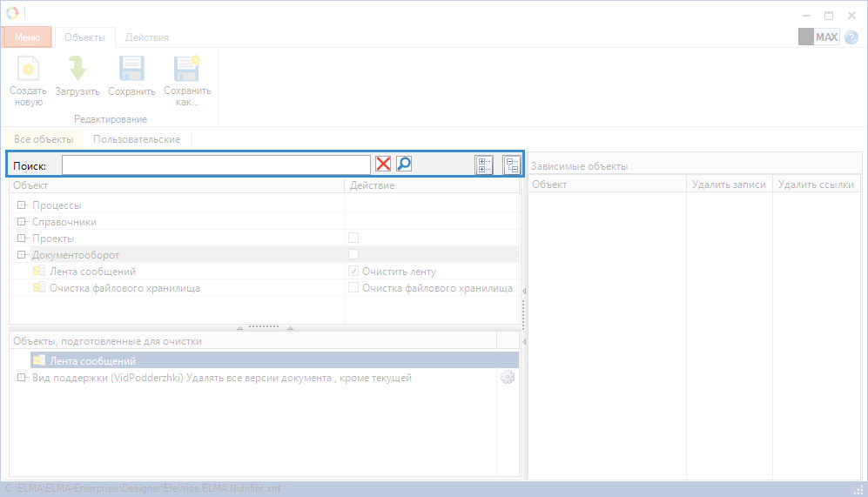The width and height of the screenshot is (868, 497).
Task: Collapse the Зависимые объекты panel, upper side arrow
Action: (524, 291)
